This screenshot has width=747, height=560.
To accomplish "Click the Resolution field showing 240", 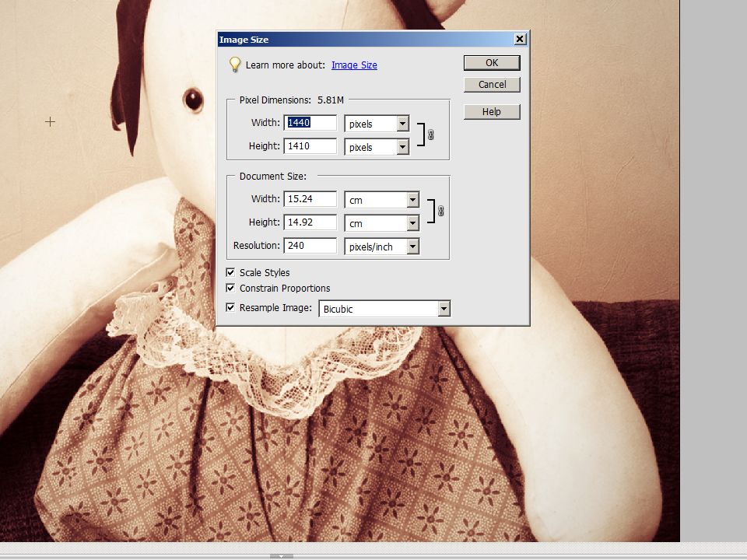I will 310,246.
